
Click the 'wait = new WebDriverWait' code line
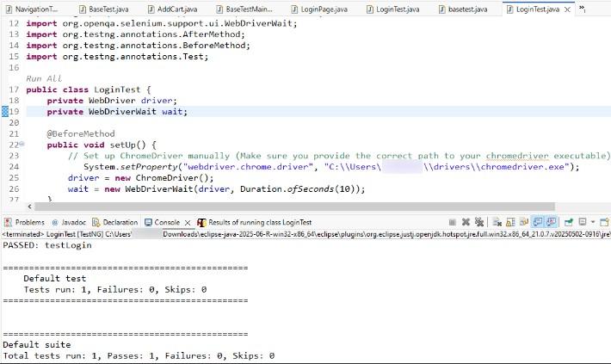tap(216, 189)
